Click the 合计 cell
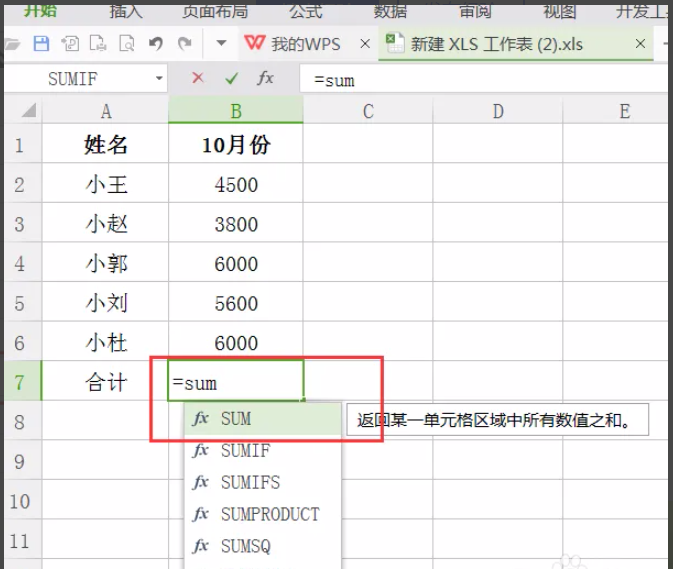 click(x=106, y=381)
